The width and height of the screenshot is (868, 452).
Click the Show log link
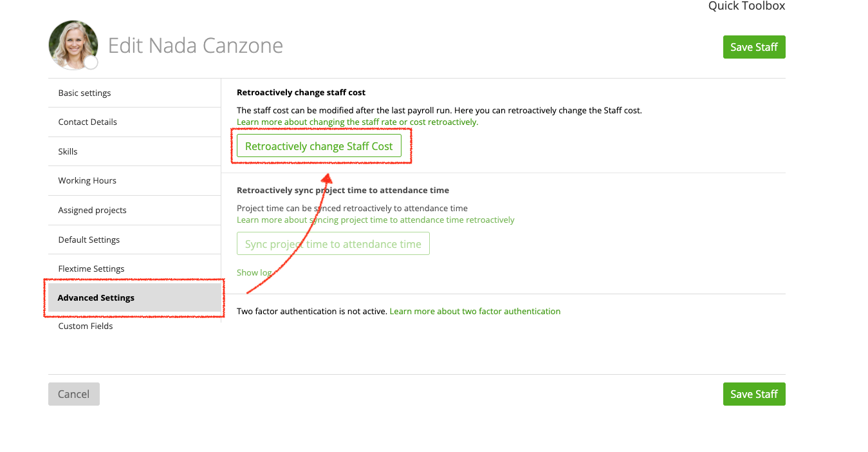tap(254, 272)
